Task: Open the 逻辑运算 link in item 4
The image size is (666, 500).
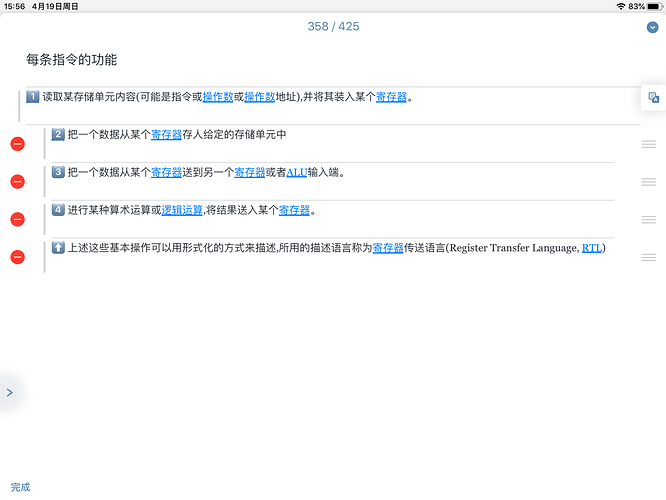Action: click(182, 210)
